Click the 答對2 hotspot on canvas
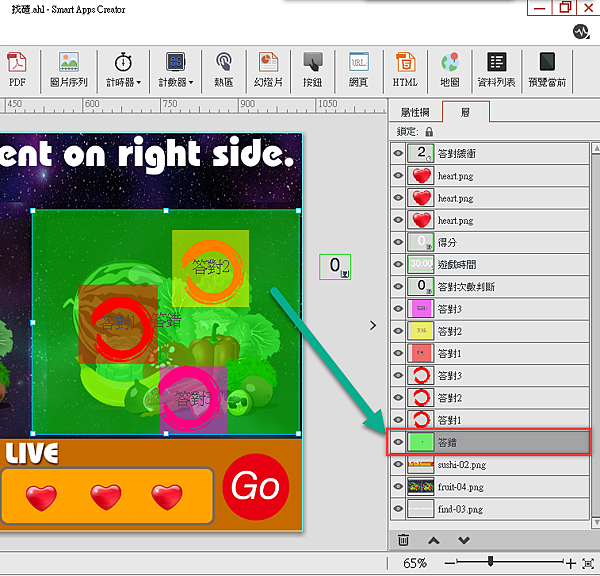This screenshot has width=600, height=576. click(210, 268)
